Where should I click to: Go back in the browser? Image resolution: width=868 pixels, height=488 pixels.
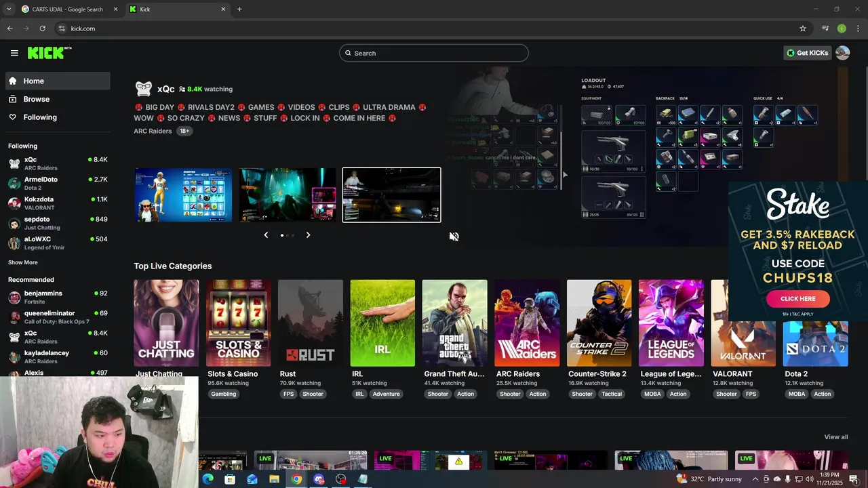pos(9,28)
